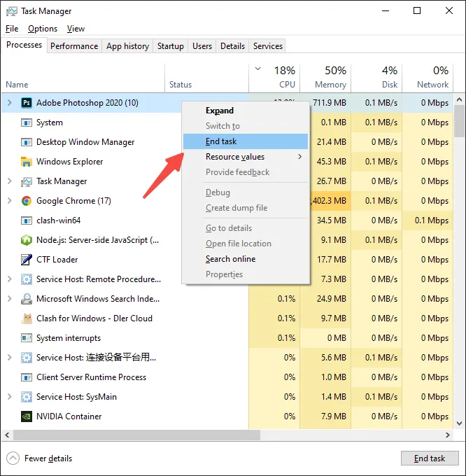Select the Processes tab
The width and height of the screenshot is (466, 476).
tap(24, 45)
